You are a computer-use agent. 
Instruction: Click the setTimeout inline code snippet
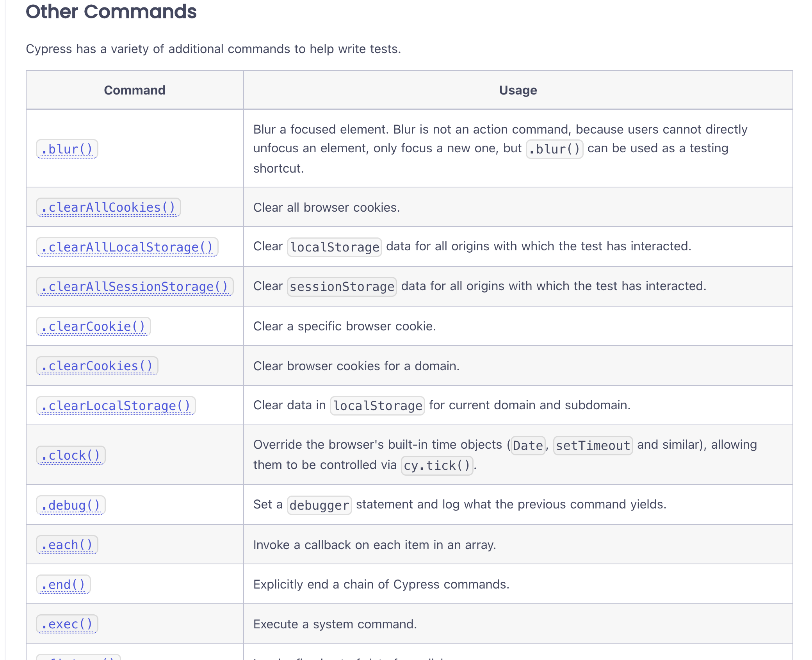[x=593, y=446]
